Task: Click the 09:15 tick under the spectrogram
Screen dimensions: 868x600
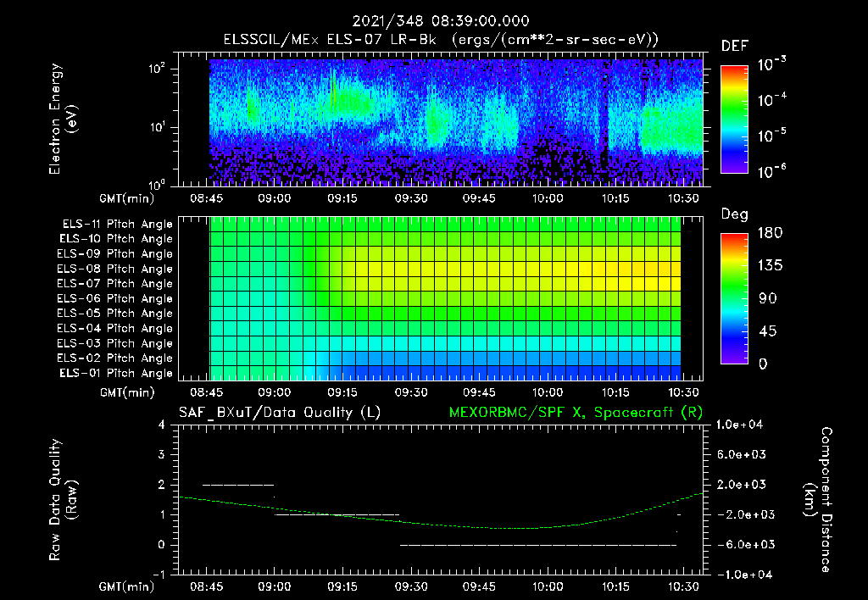Action: tap(342, 198)
